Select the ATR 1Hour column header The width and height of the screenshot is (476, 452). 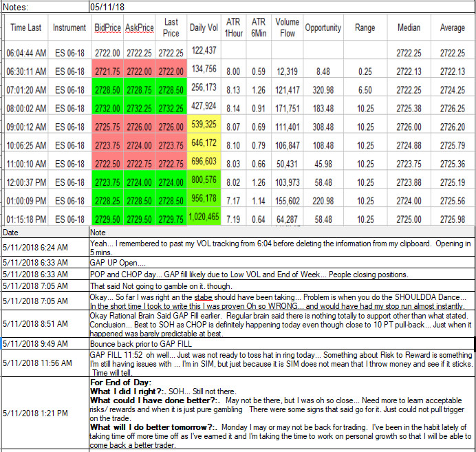(233, 28)
